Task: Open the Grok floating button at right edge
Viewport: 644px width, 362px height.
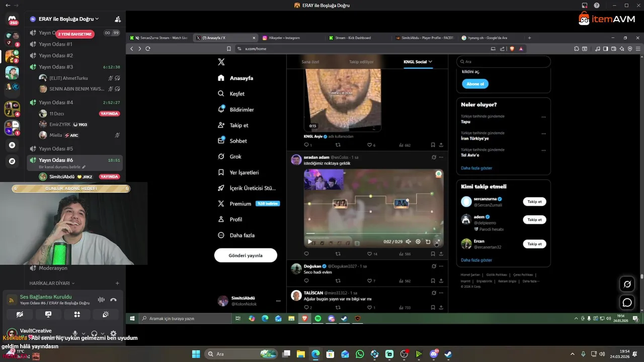Action: 627,284
